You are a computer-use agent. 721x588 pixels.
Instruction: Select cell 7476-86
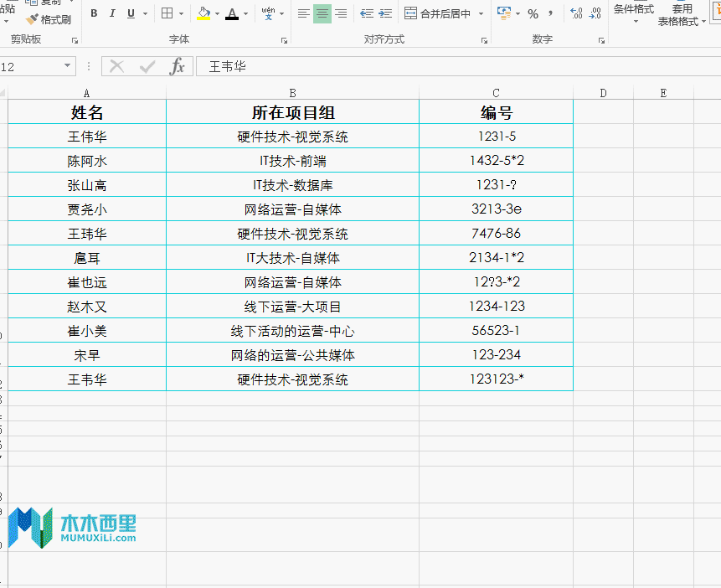(x=496, y=233)
